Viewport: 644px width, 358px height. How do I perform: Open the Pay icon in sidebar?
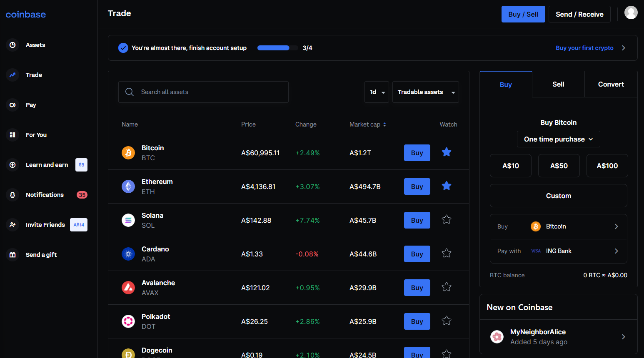pyautogui.click(x=12, y=105)
